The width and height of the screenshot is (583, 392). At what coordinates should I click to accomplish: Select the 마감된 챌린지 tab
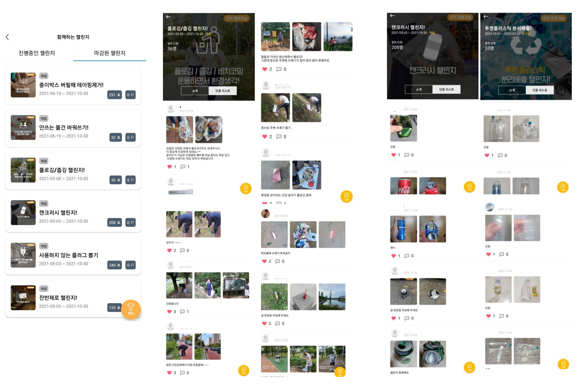(110, 53)
